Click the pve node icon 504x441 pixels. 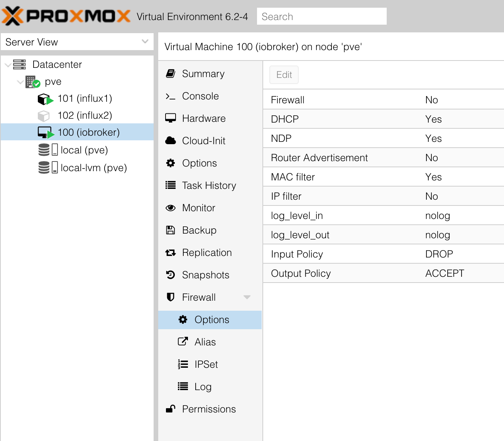point(33,82)
